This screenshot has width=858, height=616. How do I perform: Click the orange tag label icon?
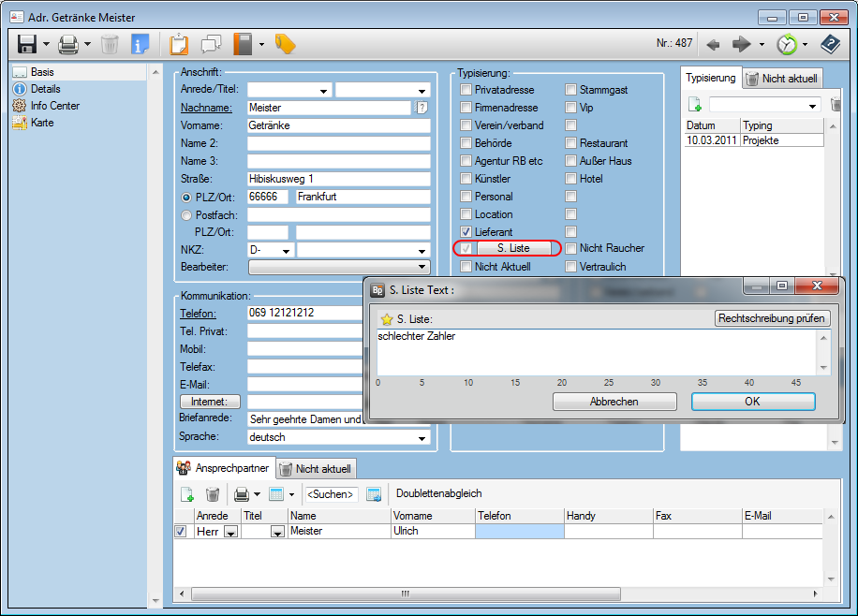coord(285,44)
